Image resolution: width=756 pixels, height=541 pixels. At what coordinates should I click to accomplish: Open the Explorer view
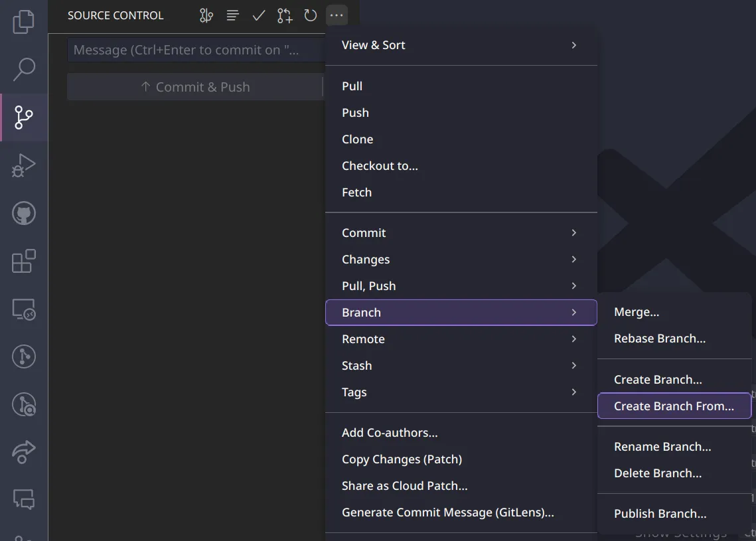25,22
